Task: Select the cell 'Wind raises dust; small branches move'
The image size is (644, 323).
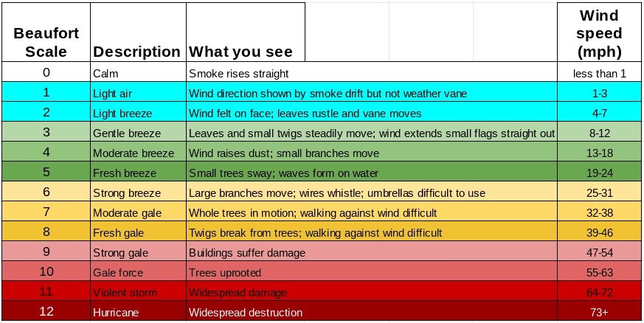Action: [x=372, y=153]
